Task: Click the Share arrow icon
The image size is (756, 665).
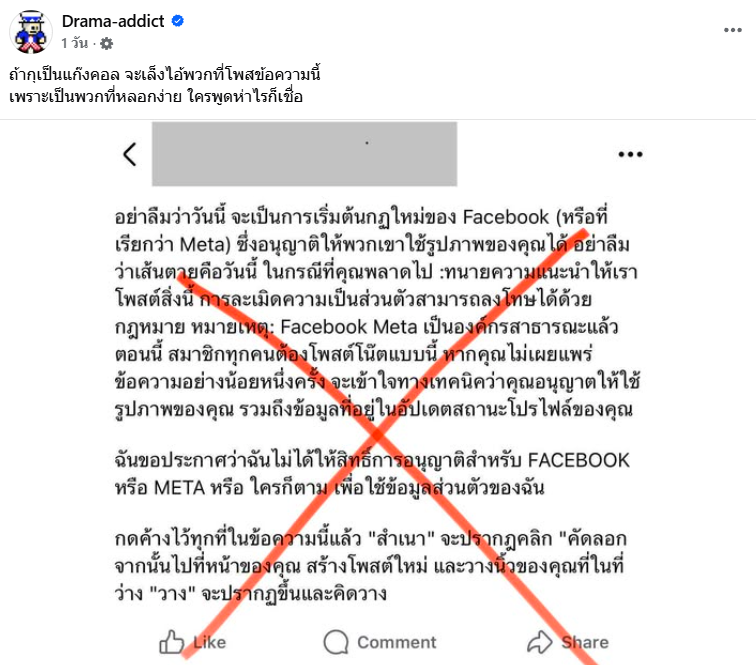Action: (539, 642)
